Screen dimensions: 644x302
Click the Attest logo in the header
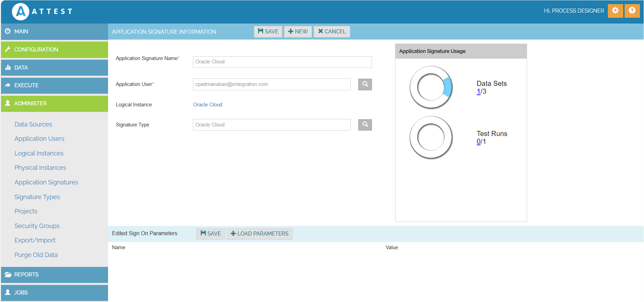point(42,12)
